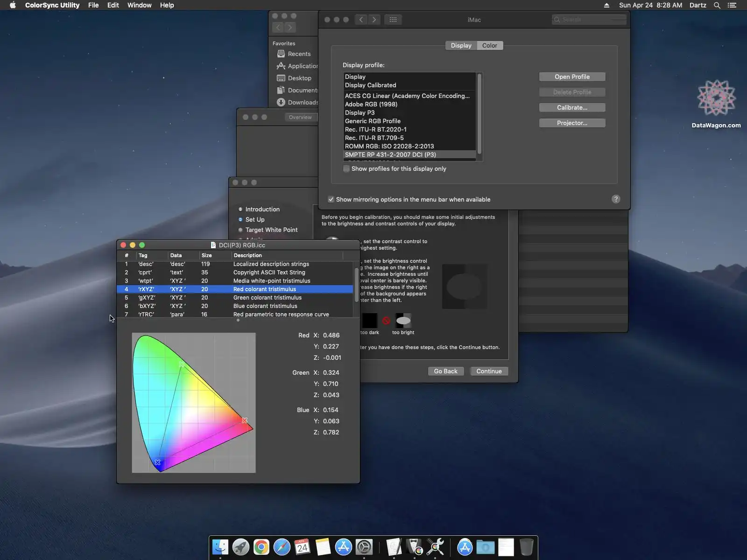Open the Apple menu
The width and height of the screenshot is (747, 560).
click(13, 5)
